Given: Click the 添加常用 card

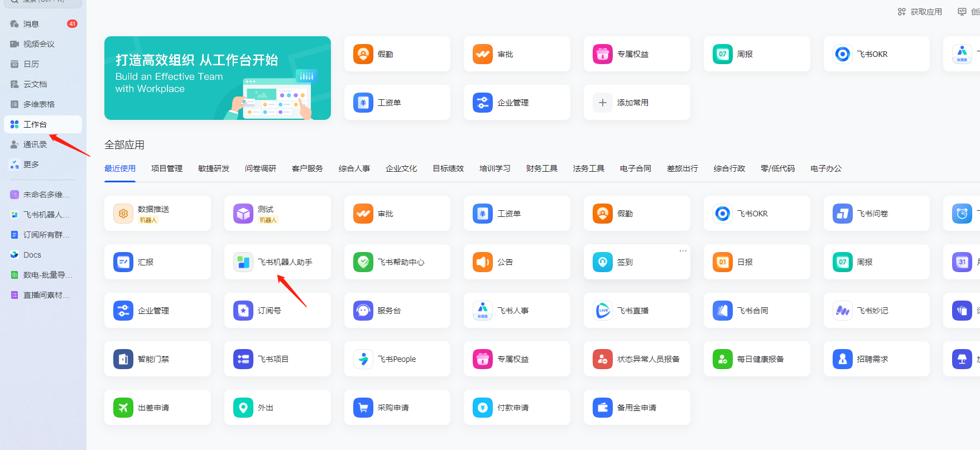Looking at the screenshot, I should (637, 103).
